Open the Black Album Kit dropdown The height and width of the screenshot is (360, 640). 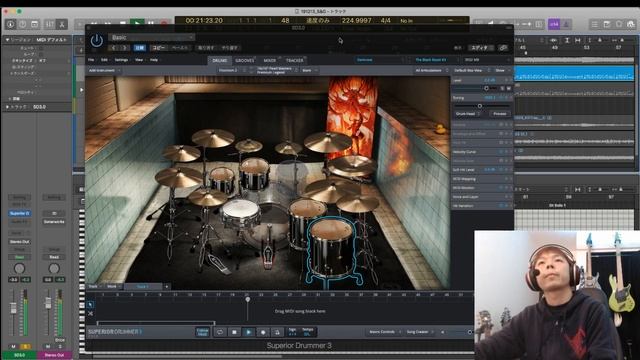coord(433,60)
